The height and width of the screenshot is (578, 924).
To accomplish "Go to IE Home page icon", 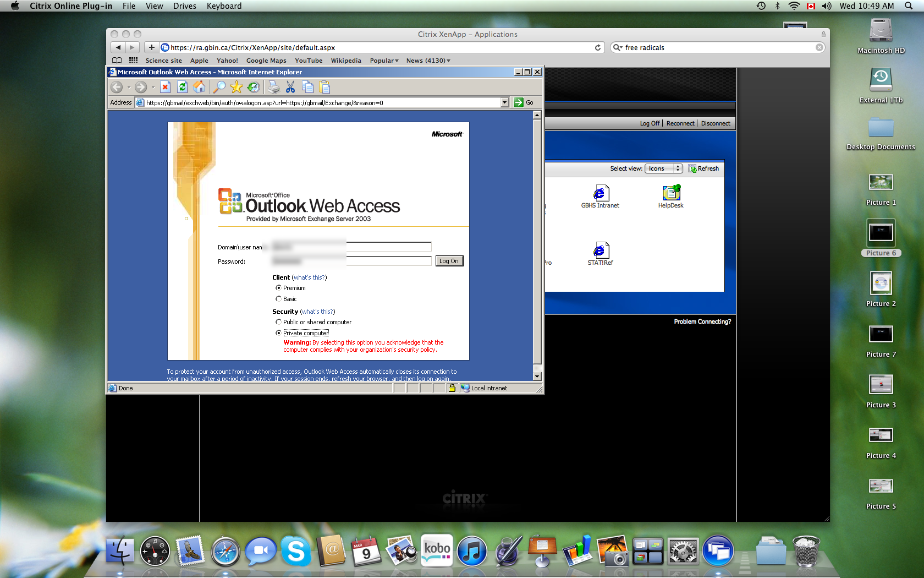I will coord(199,87).
